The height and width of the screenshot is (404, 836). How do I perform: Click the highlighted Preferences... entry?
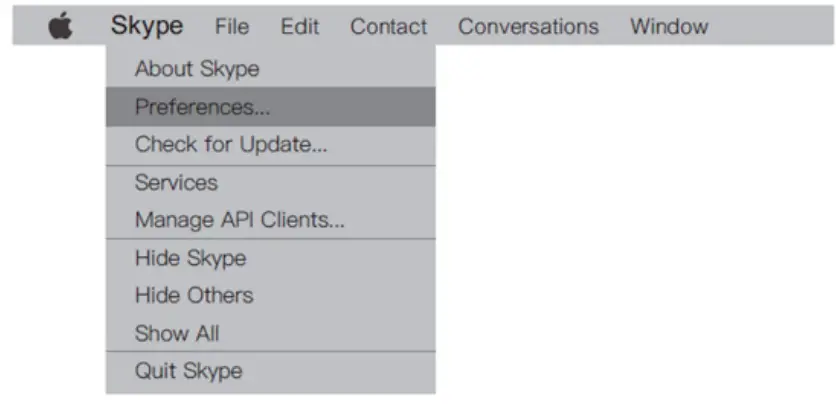(x=203, y=107)
